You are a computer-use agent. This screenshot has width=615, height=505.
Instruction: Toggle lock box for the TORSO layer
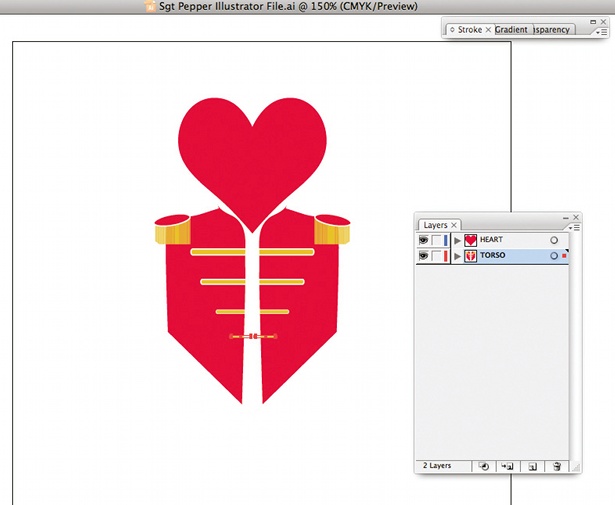pos(436,256)
